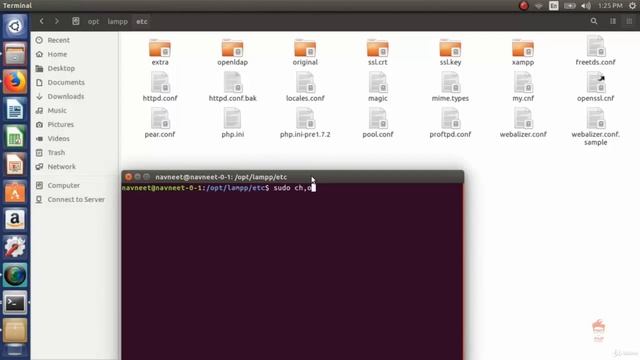Image resolution: width=640 pixels, height=360 pixels.
Task: Open Ubuntu Software Center from the dock
Action: 15,192
